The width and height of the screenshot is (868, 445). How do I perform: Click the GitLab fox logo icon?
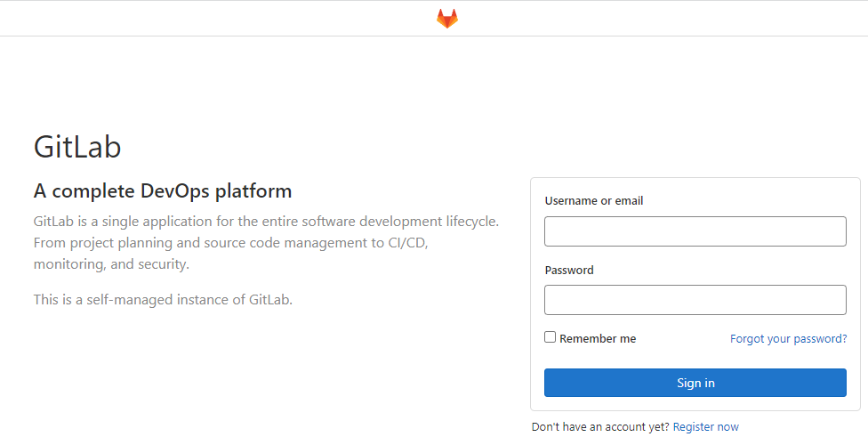click(447, 19)
